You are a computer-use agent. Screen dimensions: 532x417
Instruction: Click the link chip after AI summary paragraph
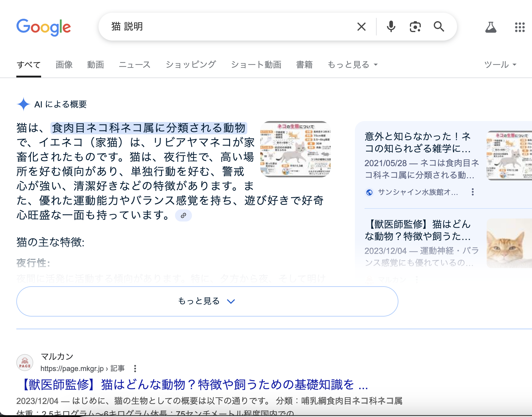coord(183,215)
